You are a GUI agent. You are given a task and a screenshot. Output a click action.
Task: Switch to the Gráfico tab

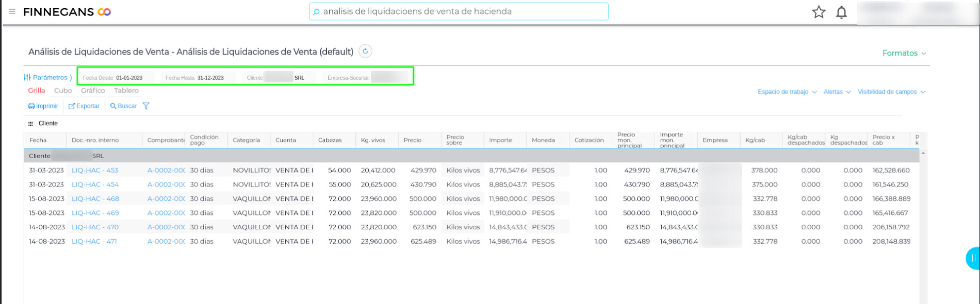[x=93, y=91]
